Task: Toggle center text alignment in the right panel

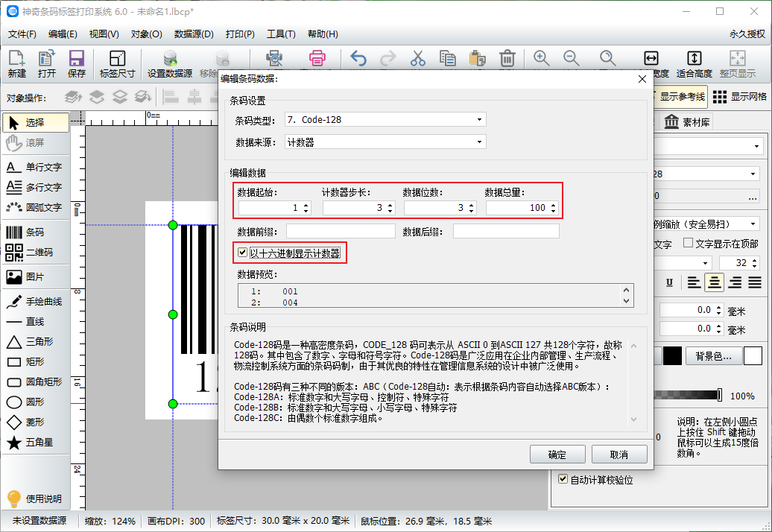Action: pos(715,282)
